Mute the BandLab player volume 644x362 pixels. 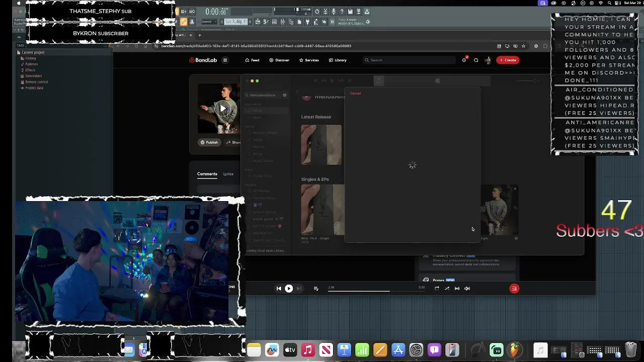click(x=467, y=289)
